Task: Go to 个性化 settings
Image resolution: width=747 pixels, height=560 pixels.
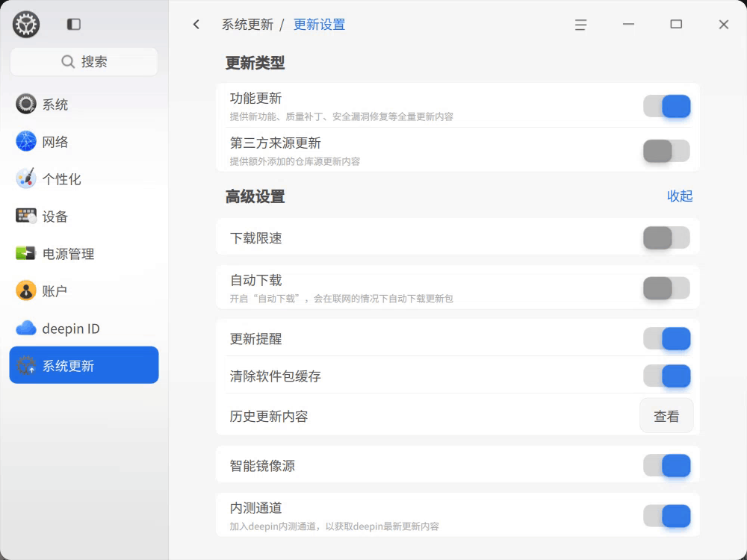Action: tap(84, 179)
